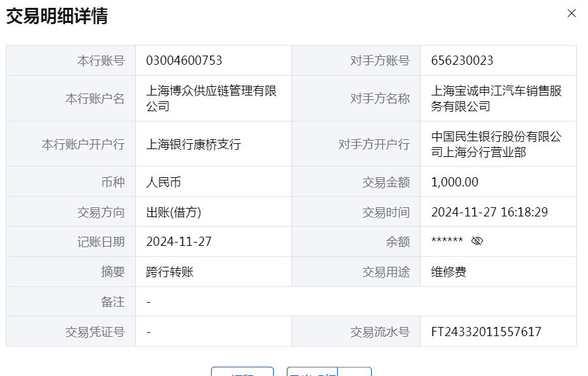Viewport: 588px width, 376px height.
Task: Click transaction direction 出账(借方)
Action: tap(173, 213)
